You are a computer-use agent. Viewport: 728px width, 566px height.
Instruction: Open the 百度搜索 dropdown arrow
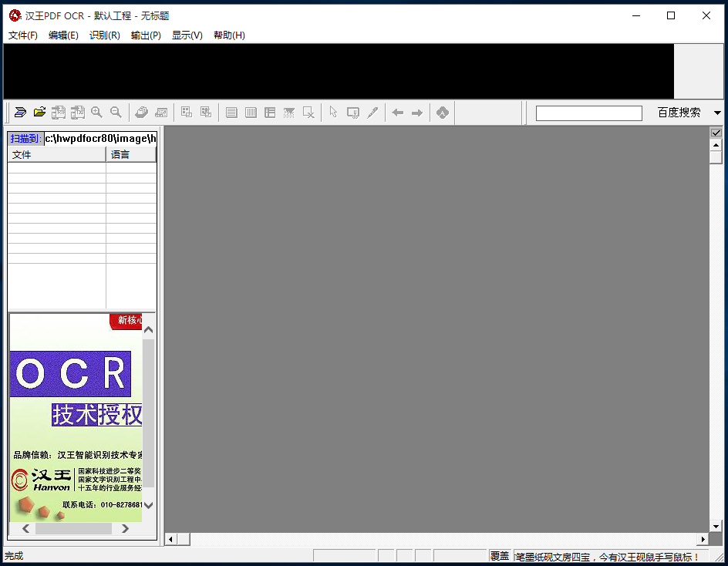coord(717,113)
